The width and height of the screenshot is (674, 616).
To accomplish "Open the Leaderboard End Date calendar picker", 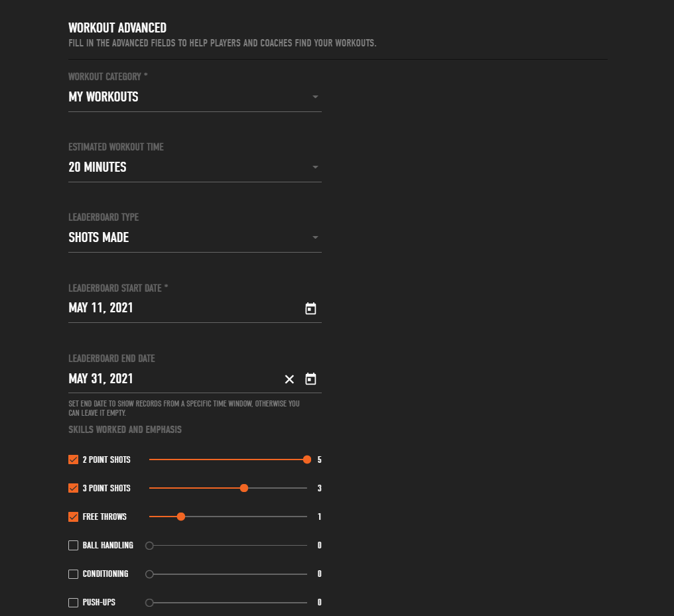I will click(310, 379).
